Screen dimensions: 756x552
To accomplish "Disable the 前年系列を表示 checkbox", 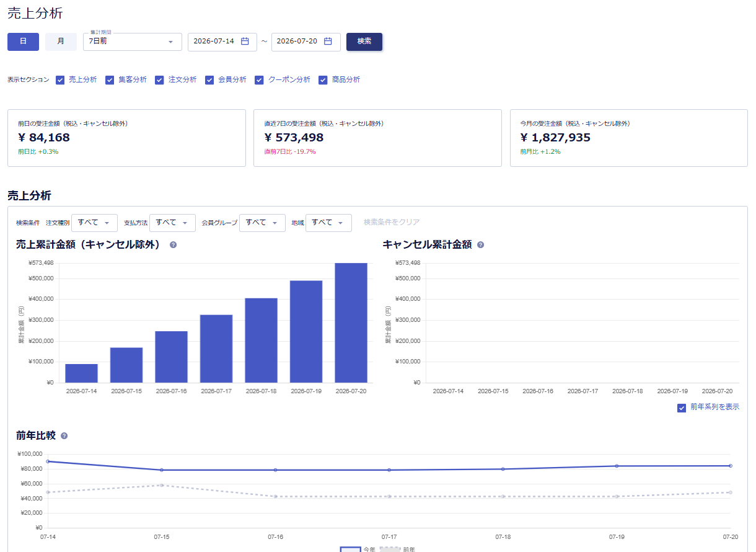I will 682,407.
